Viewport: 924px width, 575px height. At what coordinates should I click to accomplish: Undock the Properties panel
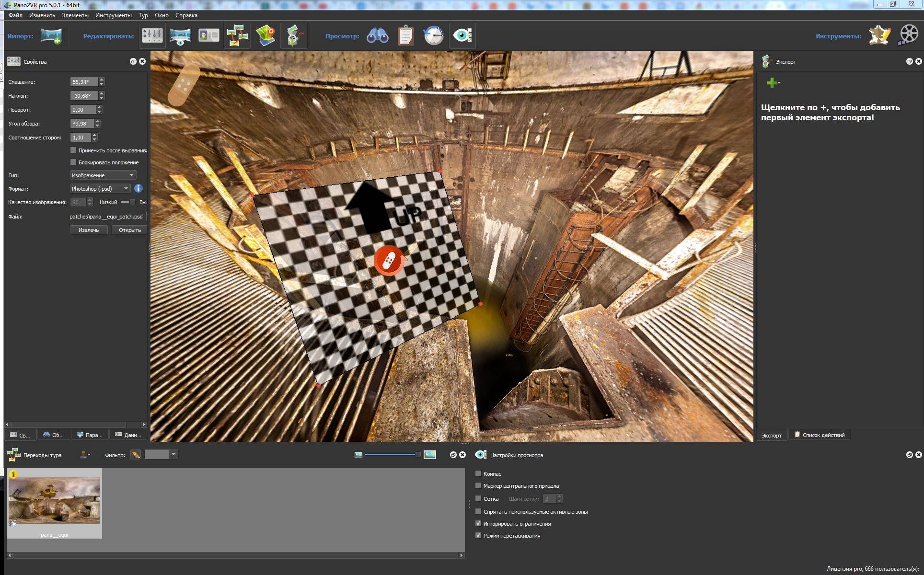coord(133,61)
